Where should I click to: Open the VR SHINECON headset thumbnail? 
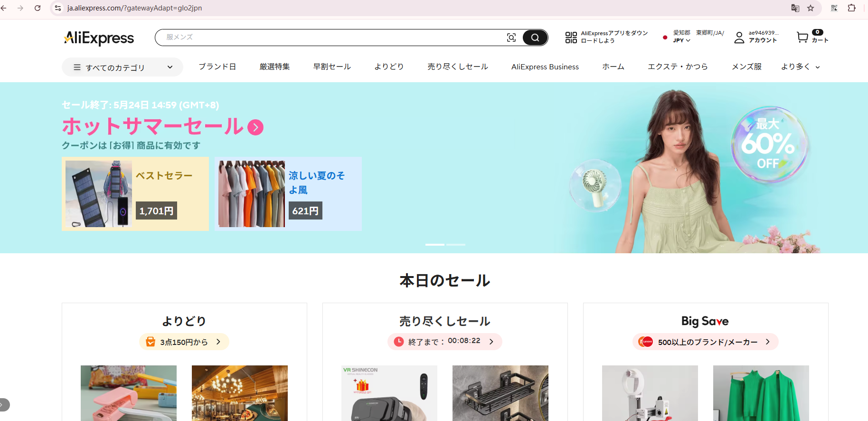click(389, 393)
